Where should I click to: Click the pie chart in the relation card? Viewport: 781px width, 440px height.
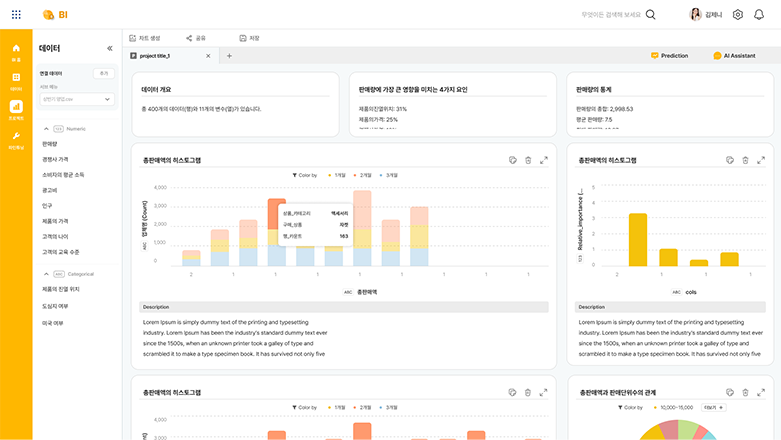(677, 430)
